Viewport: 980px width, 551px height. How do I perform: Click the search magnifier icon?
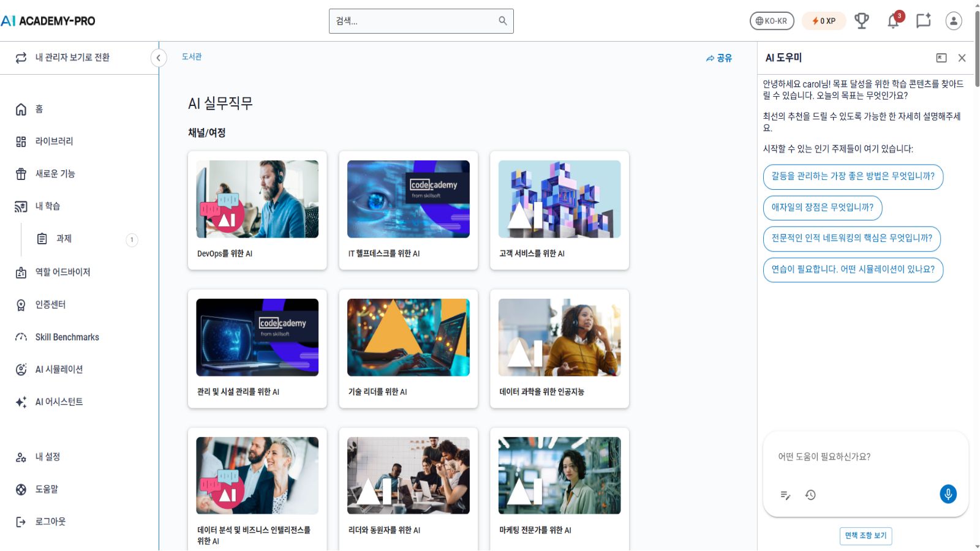click(x=502, y=21)
